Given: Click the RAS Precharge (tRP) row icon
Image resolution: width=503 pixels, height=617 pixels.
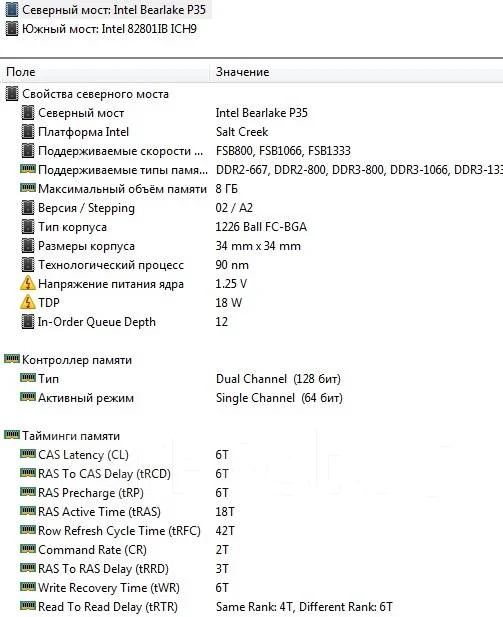Looking at the screenshot, I should click(28, 491).
